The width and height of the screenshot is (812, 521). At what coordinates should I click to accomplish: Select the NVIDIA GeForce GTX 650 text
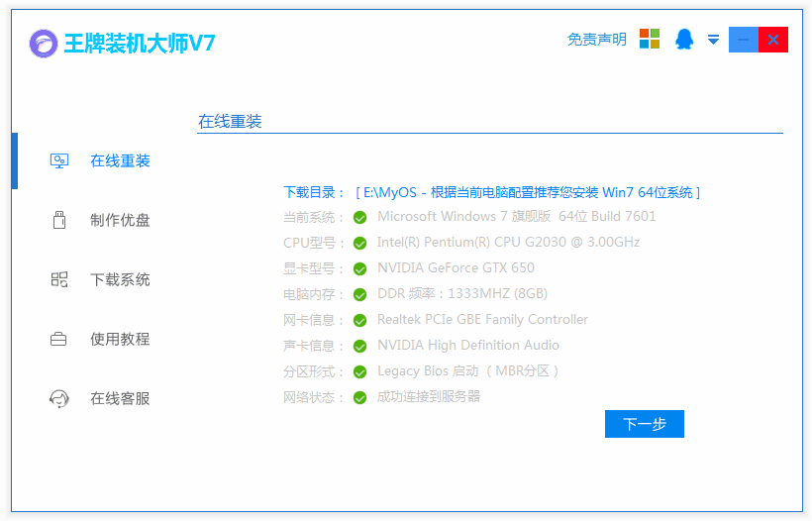tap(456, 267)
